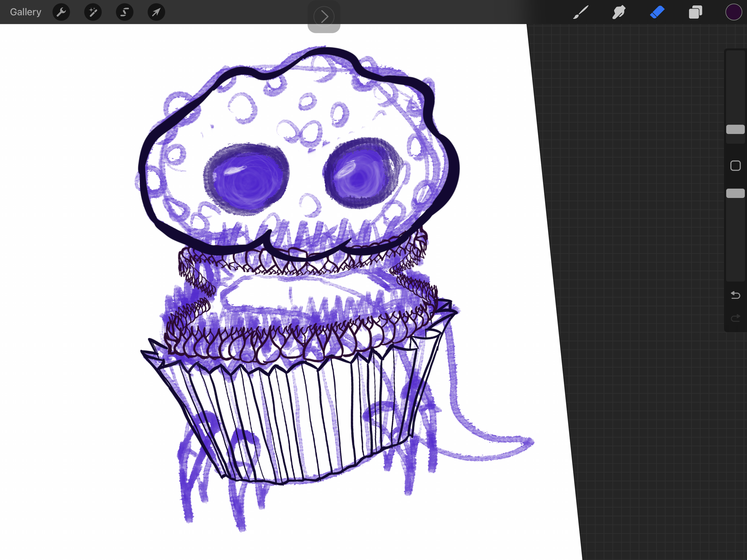Select the Smudge finger tool
Screen dimensions: 747x560
click(x=619, y=13)
